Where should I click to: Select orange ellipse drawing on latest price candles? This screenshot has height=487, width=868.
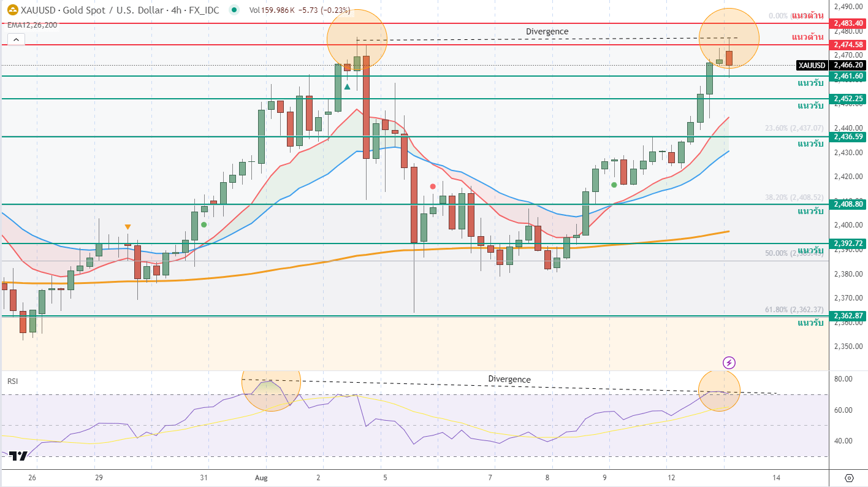click(729, 38)
